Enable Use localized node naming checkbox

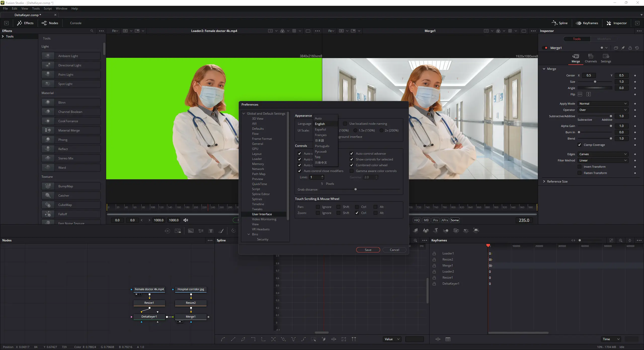click(x=345, y=124)
